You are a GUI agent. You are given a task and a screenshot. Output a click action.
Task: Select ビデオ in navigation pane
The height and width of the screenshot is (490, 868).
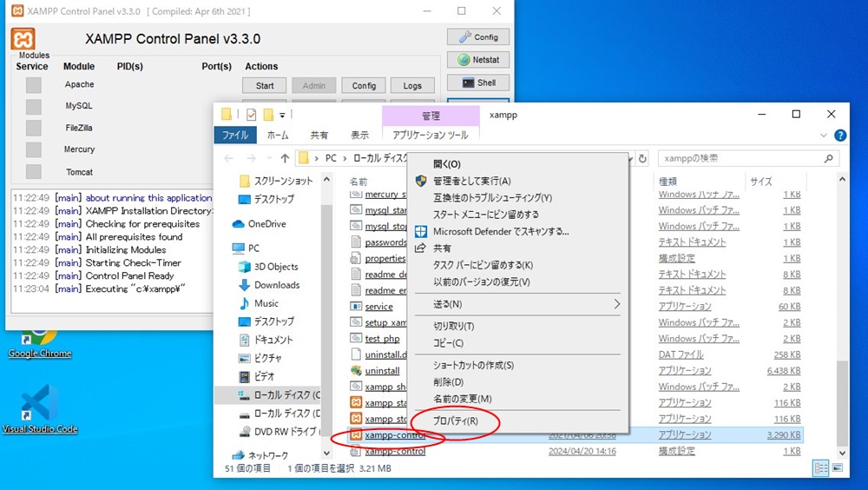coord(257,376)
